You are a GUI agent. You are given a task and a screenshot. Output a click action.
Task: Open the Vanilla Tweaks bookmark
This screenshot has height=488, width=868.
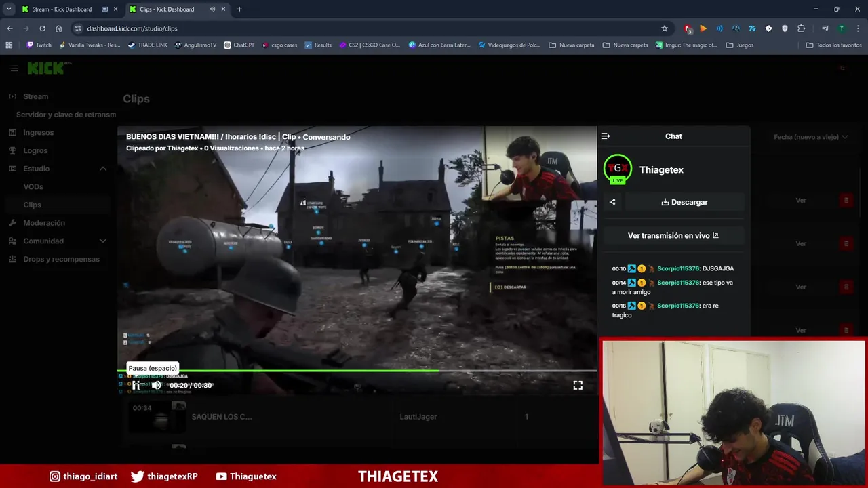coord(90,45)
